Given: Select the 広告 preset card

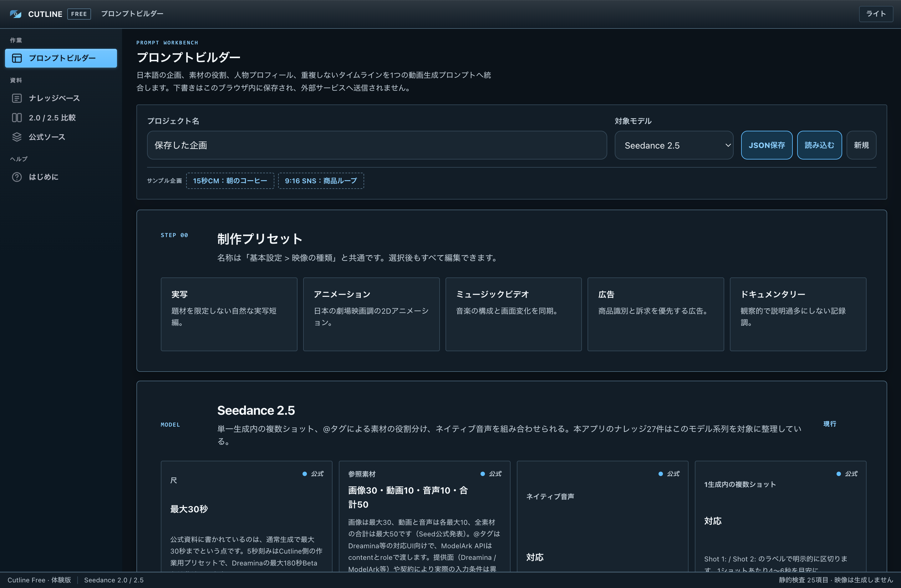Looking at the screenshot, I should [x=656, y=314].
